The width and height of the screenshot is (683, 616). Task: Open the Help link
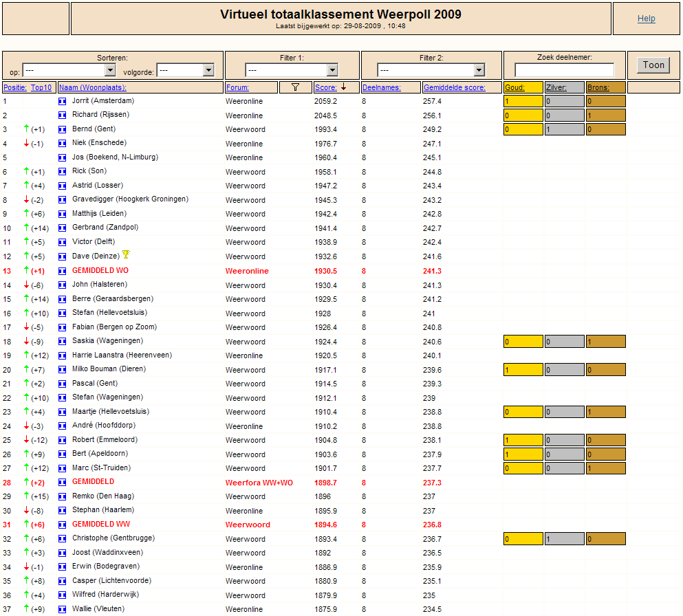point(646,19)
